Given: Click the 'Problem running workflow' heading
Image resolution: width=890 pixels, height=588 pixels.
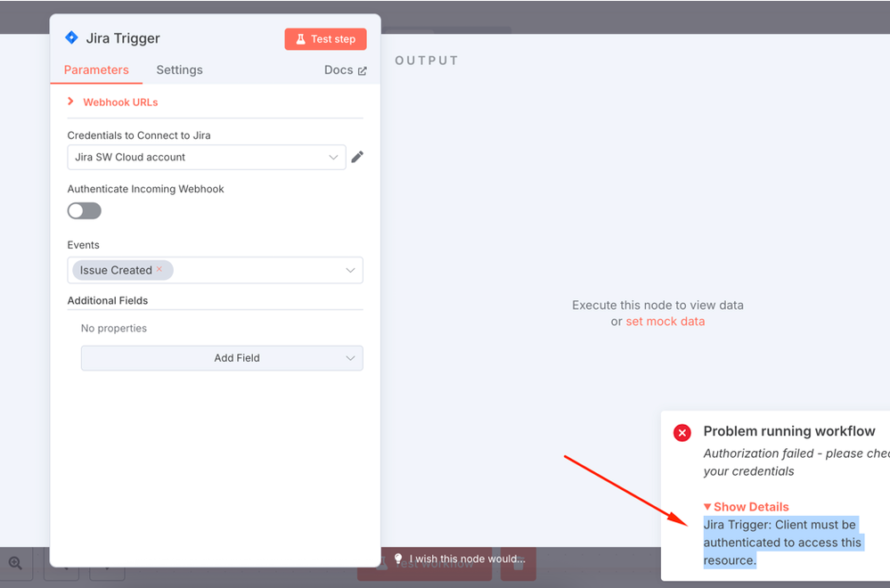Looking at the screenshot, I should click(789, 431).
